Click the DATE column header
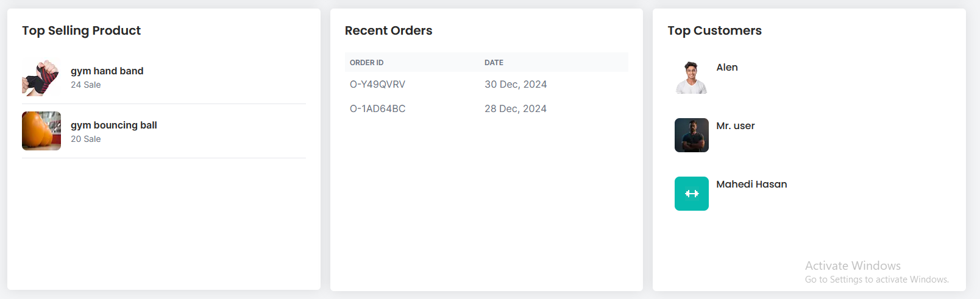 494,63
